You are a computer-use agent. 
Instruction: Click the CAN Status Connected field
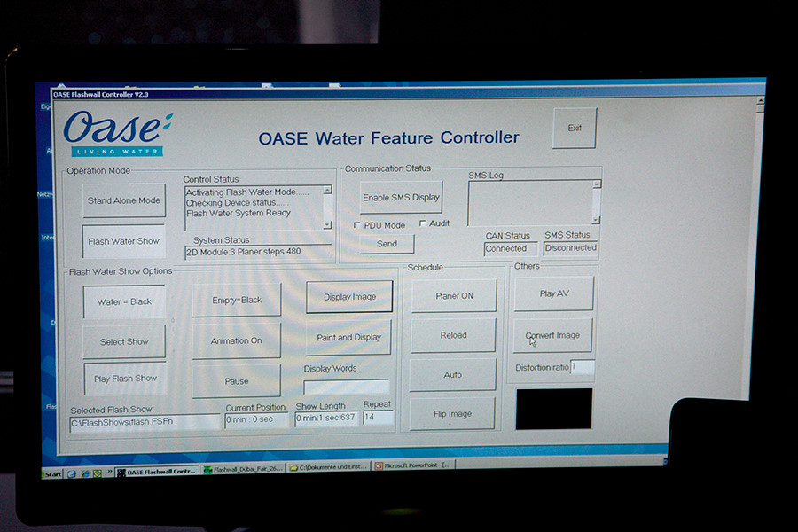[x=511, y=248]
